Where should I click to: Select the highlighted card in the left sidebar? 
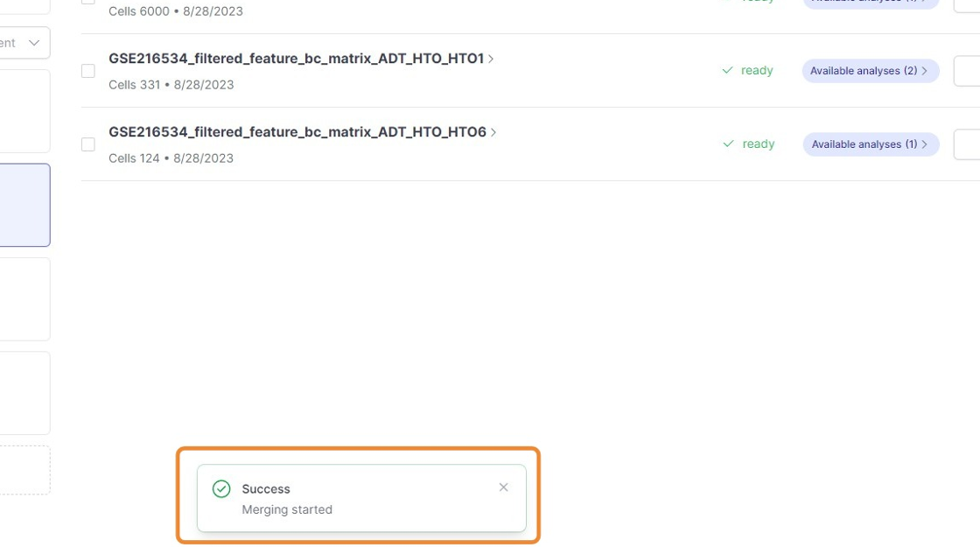coord(24,205)
